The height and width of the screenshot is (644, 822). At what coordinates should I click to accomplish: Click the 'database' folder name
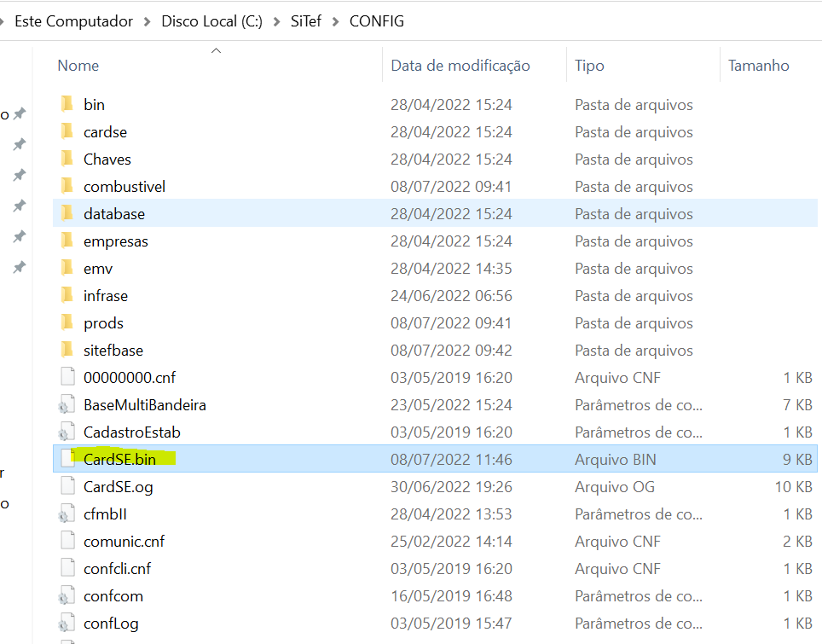[114, 214]
